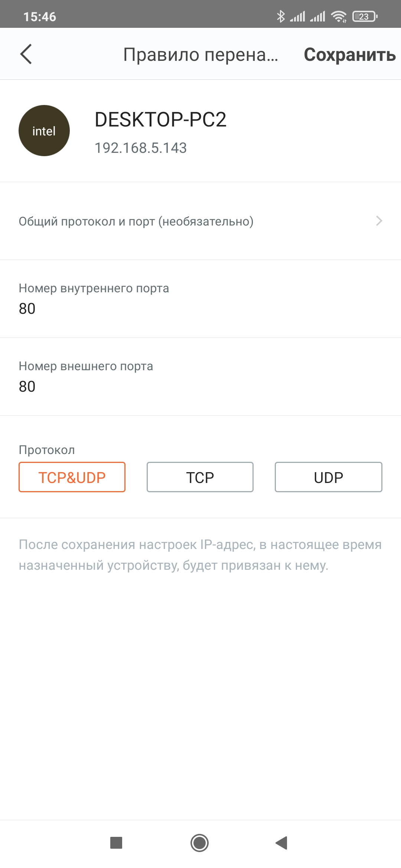
Task: Select the TCP&UDP protocol option
Action: coord(72,477)
